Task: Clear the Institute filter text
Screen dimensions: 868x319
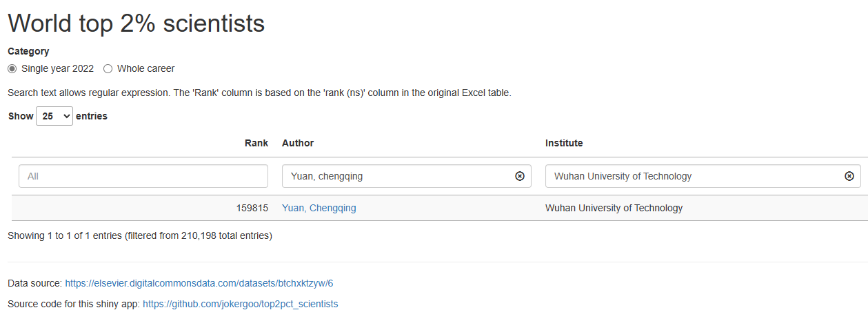Action: [849, 176]
